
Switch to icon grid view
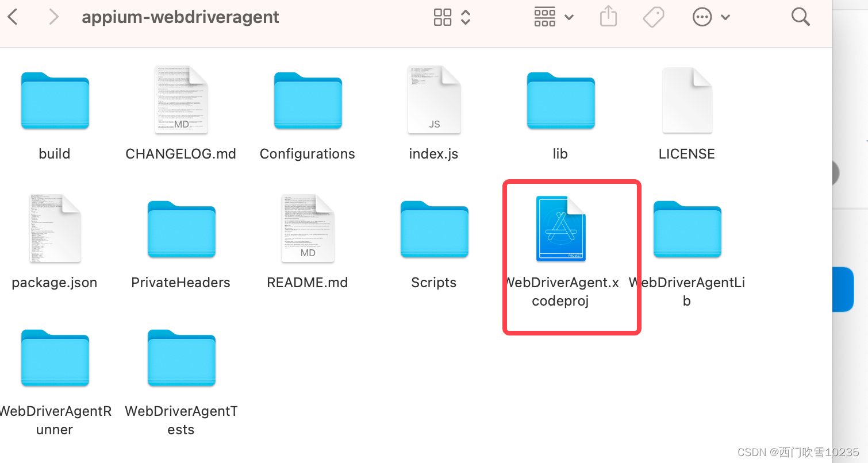pos(443,17)
